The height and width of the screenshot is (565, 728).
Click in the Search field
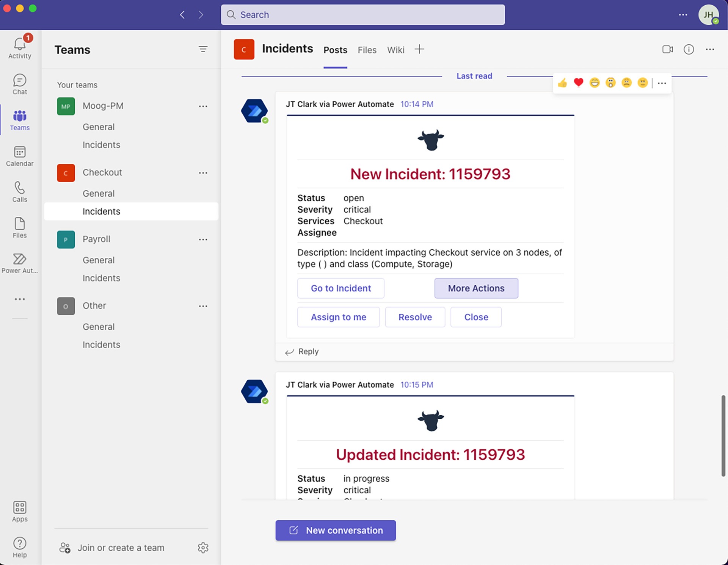coord(363,15)
